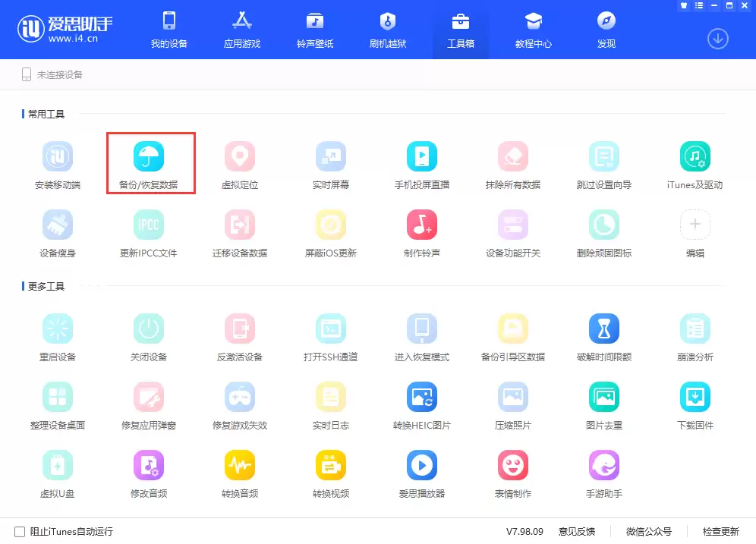Click the 爱思助手 logo
The height and width of the screenshot is (544, 756).
(65, 29)
